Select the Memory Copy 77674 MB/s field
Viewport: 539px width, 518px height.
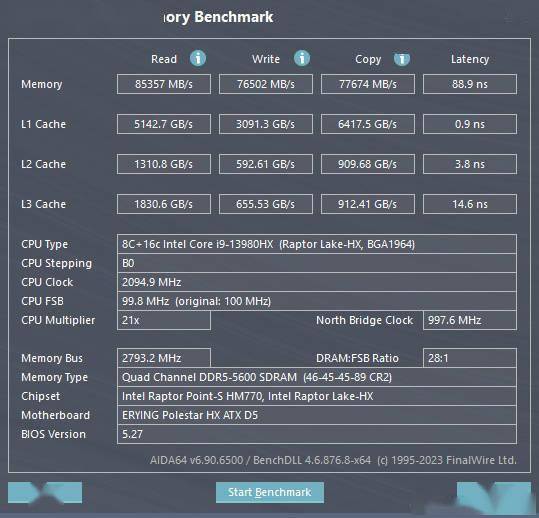(x=368, y=84)
